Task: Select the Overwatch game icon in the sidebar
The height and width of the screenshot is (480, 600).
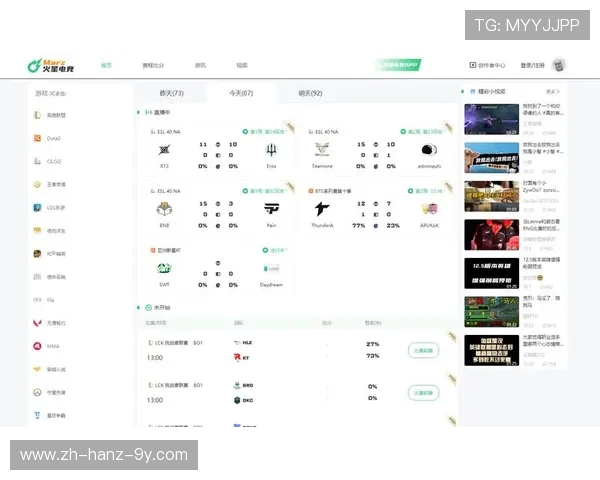Action: tap(37, 392)
